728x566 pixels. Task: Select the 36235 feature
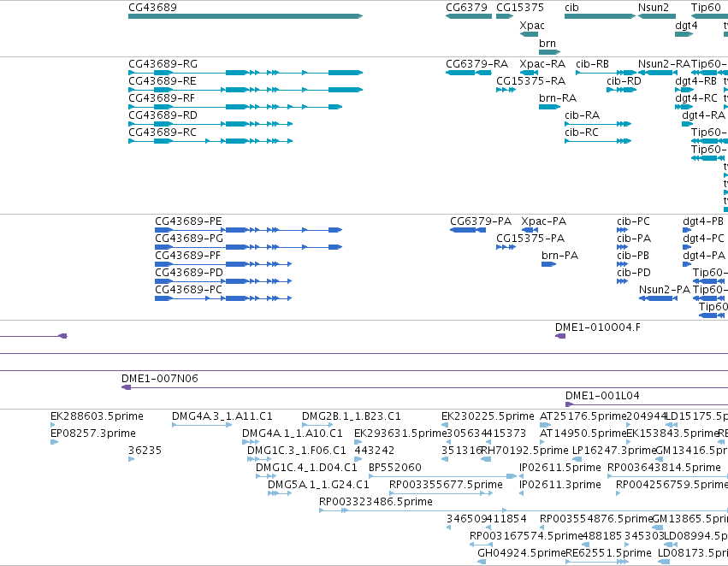[x=132, y=459]
